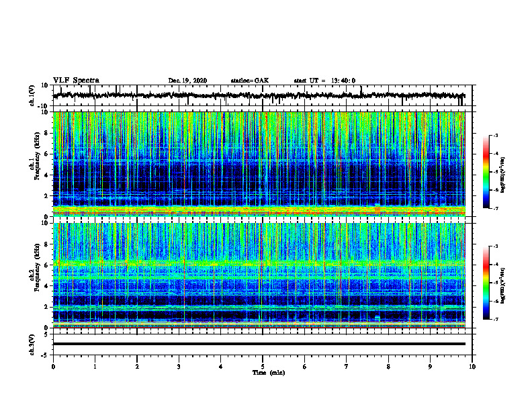Click the time axis tick label "3"

tap(179, 367)
